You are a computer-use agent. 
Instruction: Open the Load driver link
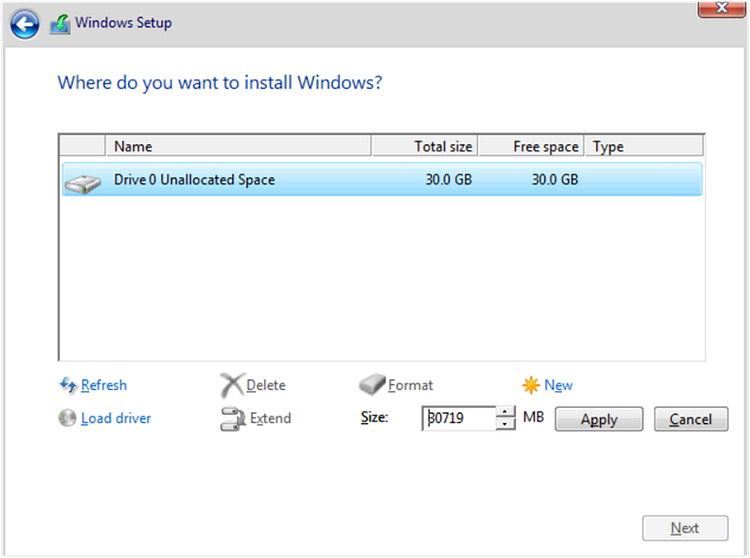[116, 418]
